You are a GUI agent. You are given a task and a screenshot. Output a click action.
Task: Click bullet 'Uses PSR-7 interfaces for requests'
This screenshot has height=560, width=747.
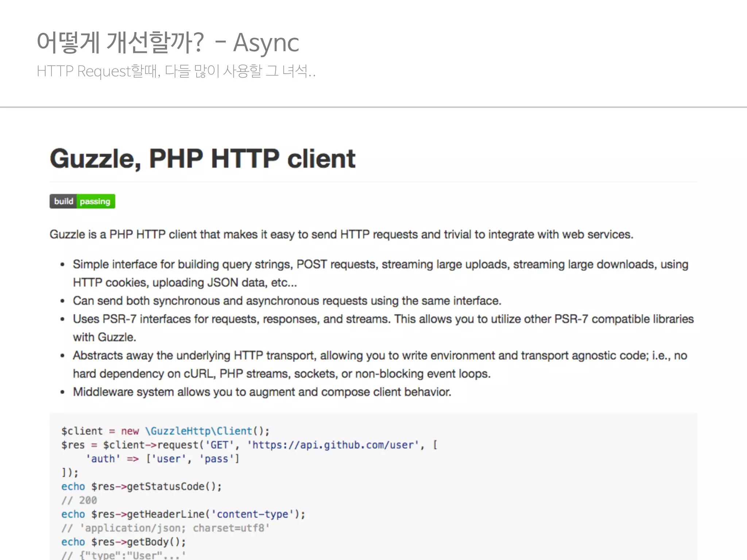pyautogui.click(x=383, y=319)
